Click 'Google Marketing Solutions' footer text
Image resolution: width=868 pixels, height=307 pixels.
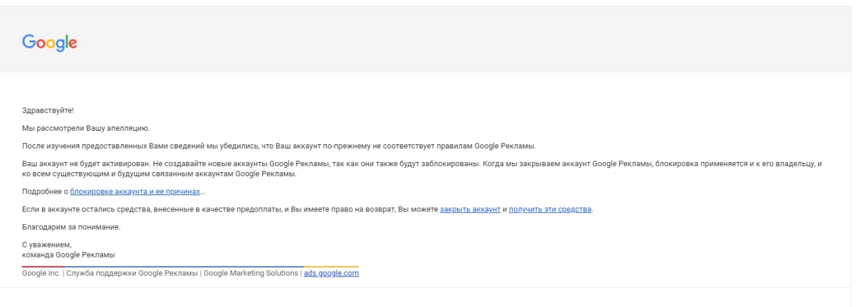(x=250, y=273)
